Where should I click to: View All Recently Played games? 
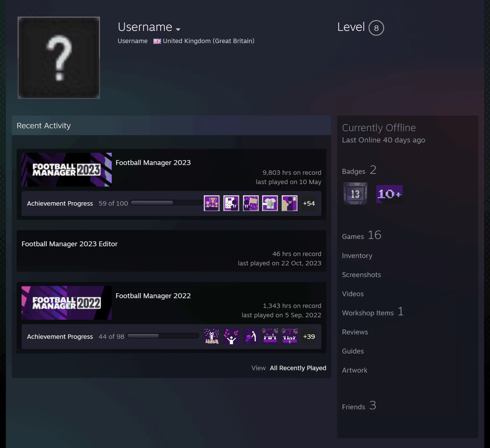pyautogui.click(x=298, y=368)
